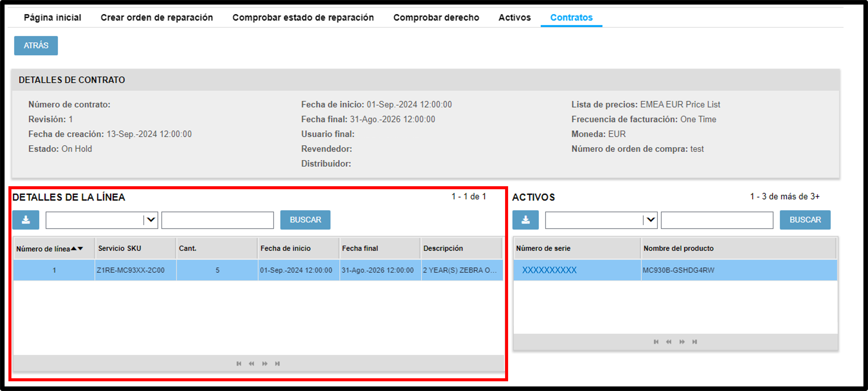
Task: Click the Número de serie column header
Action: (577, 248)
